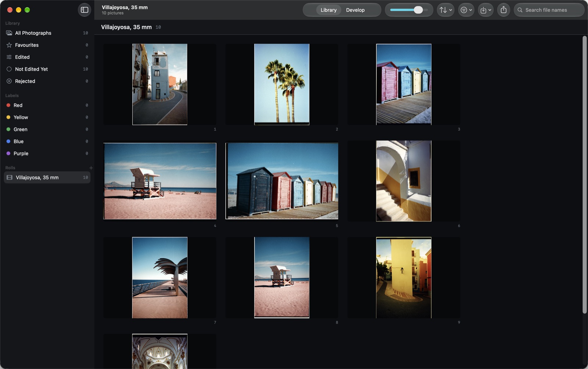Open the import dropdown menu
Viewport: 588px width, 369px height.
click(x=485, y=10)
